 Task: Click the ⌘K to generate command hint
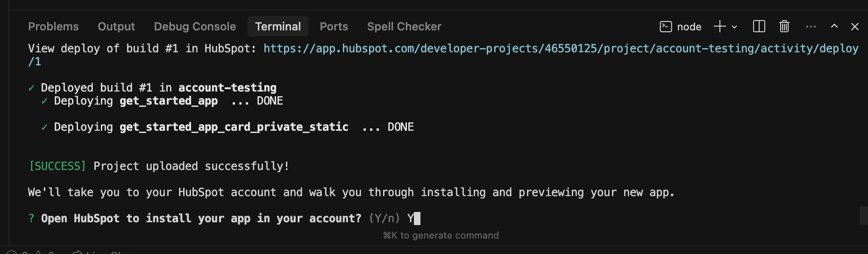pos(441,235)
